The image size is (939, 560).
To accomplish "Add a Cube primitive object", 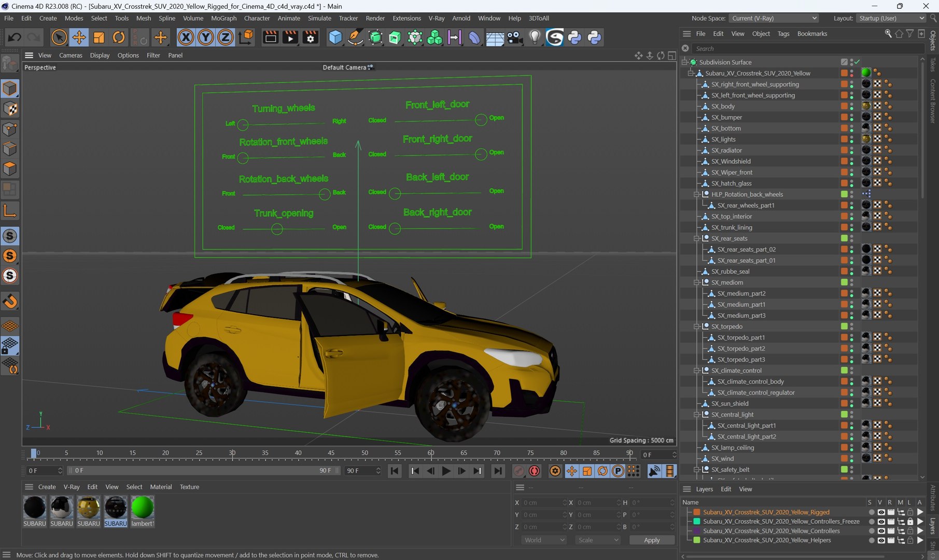I will [x=335, y=37].
